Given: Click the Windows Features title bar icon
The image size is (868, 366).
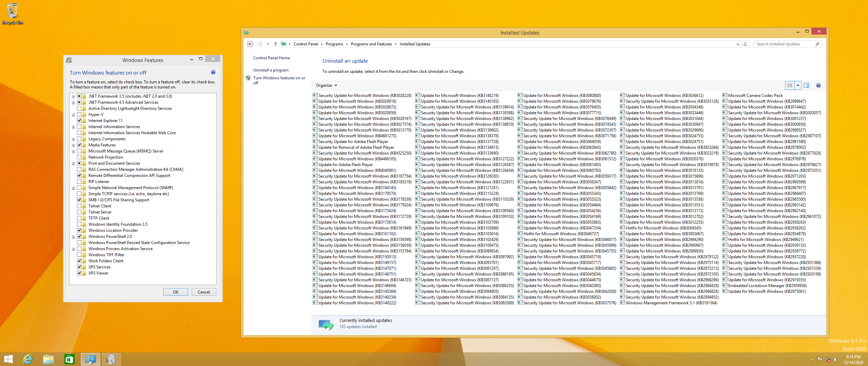Looking at the screenshot, I should coord(69,60).
